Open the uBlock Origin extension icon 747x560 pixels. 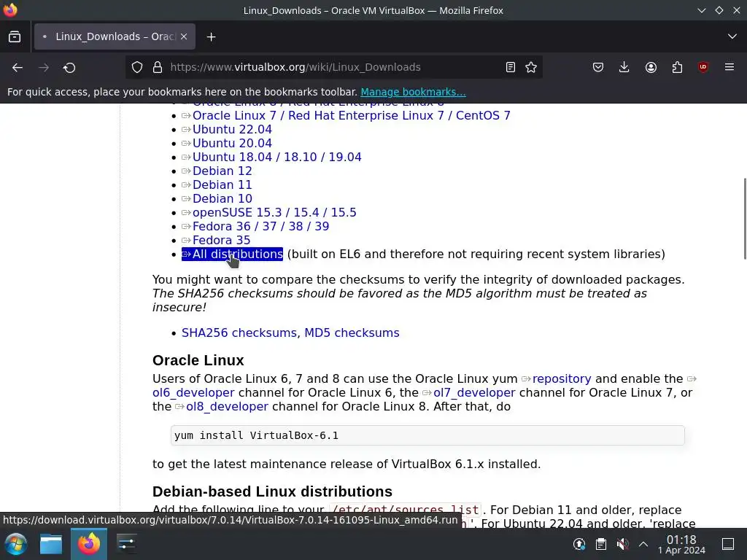point(703,67)
